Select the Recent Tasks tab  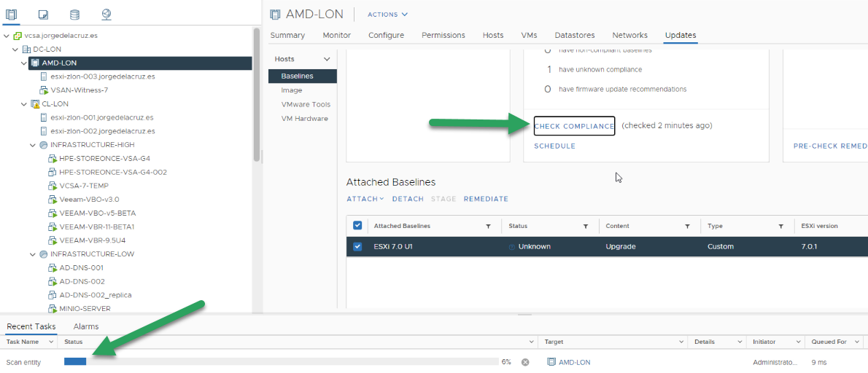tap(31, 326)
